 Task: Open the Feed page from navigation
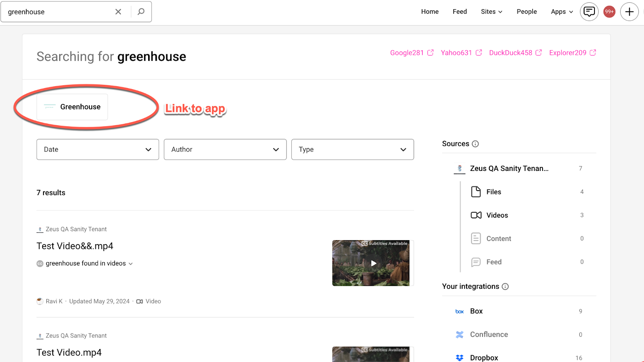tap(460, 12)
